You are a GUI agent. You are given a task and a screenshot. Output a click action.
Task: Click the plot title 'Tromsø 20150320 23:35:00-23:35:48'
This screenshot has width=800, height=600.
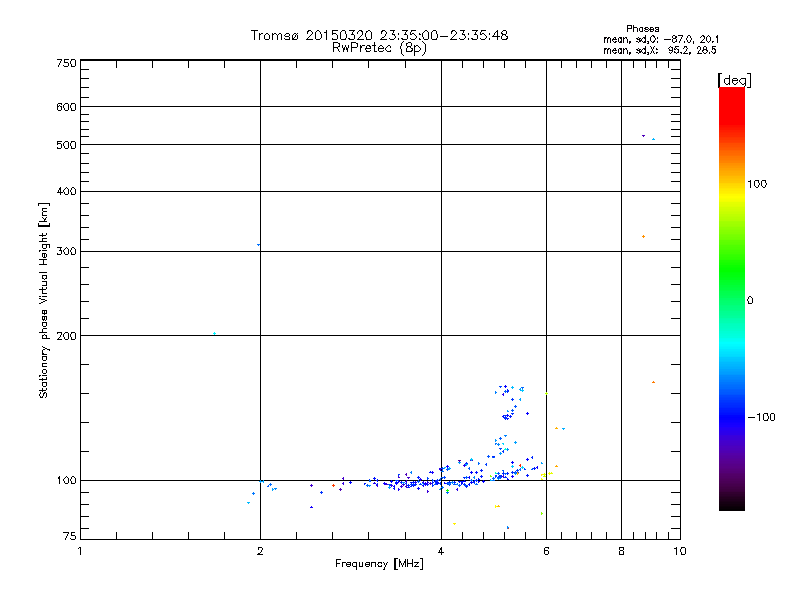pos(379,35)
